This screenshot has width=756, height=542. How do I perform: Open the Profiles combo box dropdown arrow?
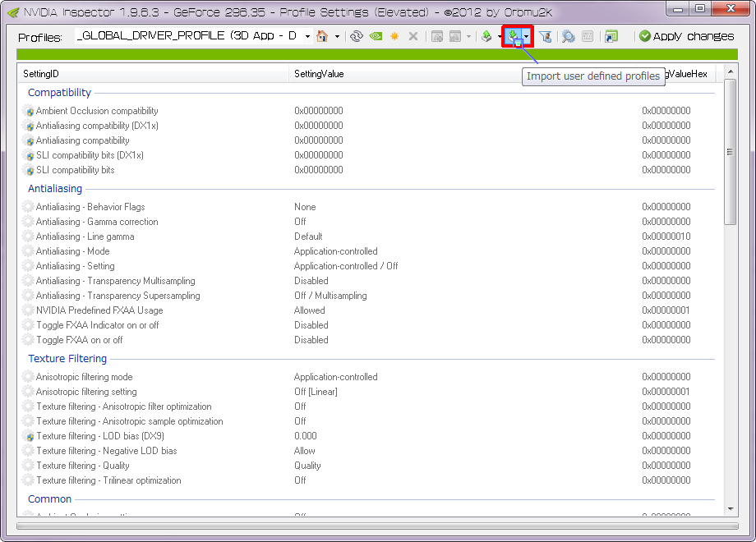(x=307, y=37)
